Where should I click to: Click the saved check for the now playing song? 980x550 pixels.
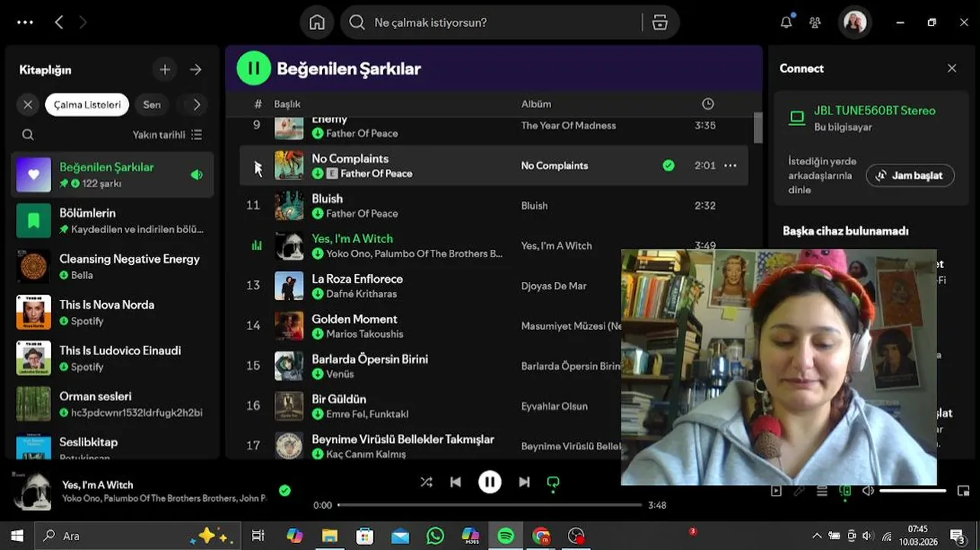[285, 490]
